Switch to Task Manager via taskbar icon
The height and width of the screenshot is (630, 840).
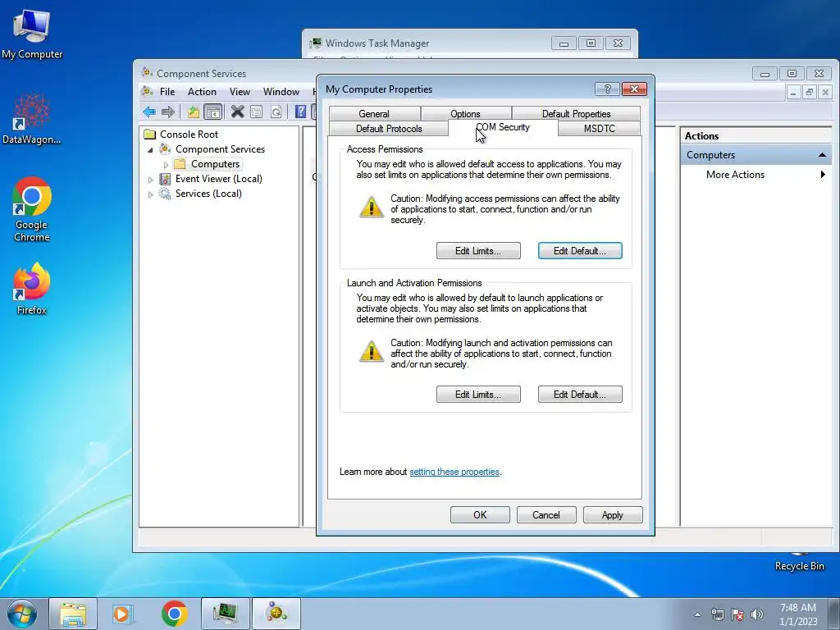225,614
